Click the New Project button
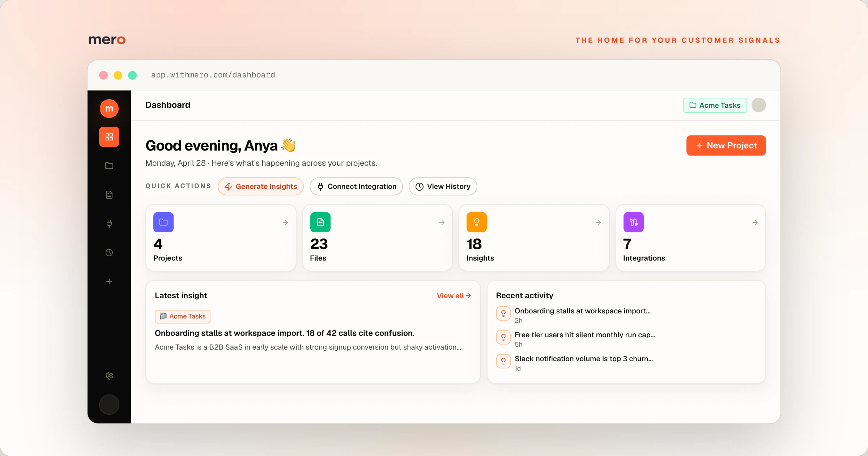This screenshot has height=456, width=868. pos(726,145)
